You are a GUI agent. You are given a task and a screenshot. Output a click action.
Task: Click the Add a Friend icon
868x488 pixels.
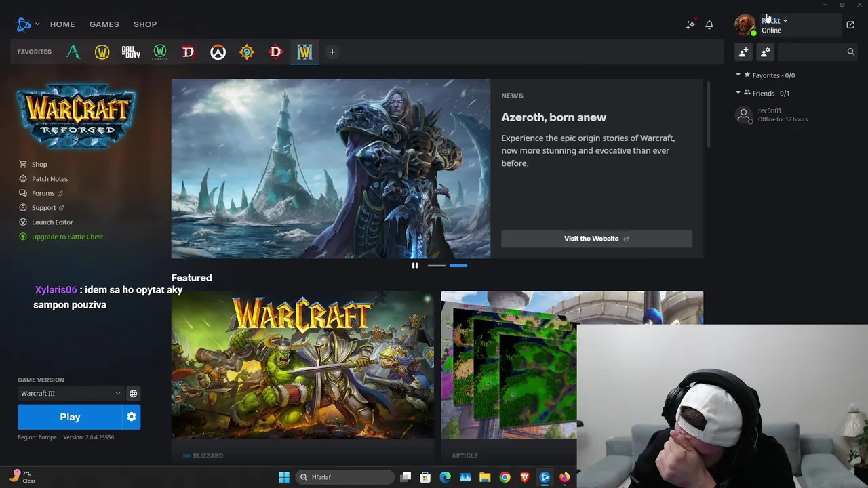pos(744,52)
